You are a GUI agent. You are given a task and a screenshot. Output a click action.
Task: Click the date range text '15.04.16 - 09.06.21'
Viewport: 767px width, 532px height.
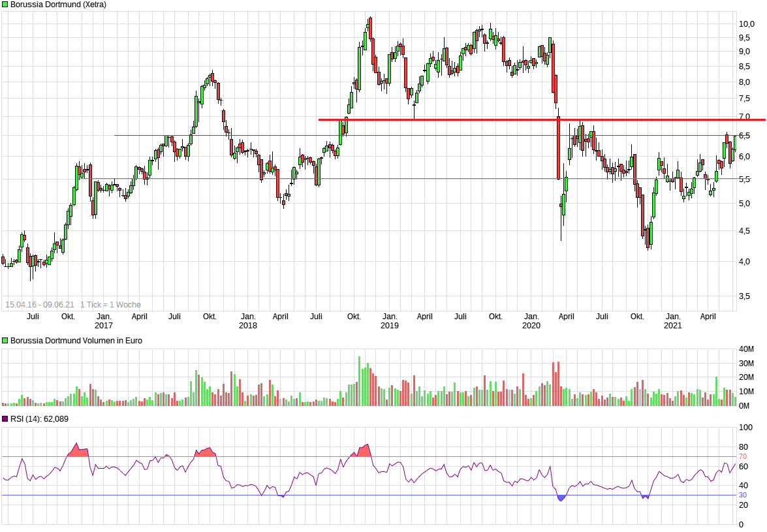pyautogui.click(x=40, y=305)
